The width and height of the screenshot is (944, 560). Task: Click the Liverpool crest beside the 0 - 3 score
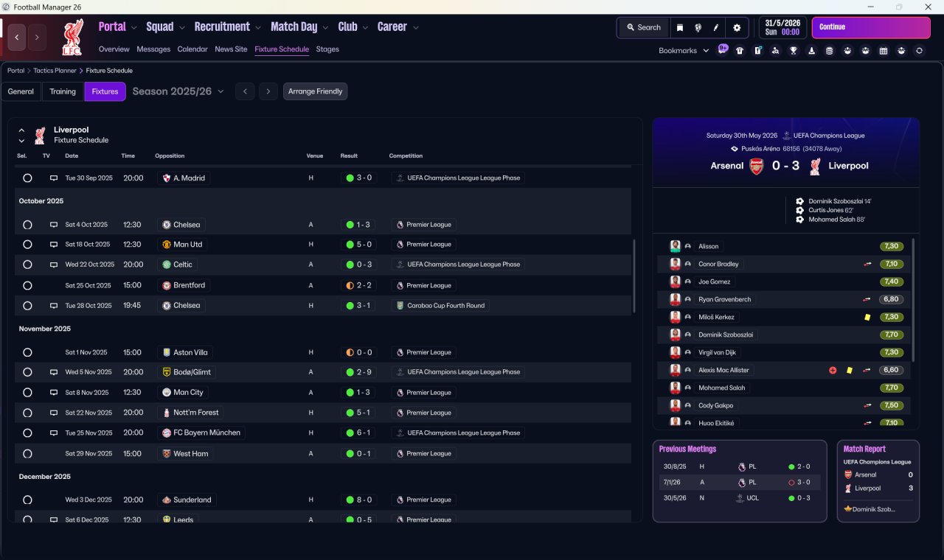814,166
